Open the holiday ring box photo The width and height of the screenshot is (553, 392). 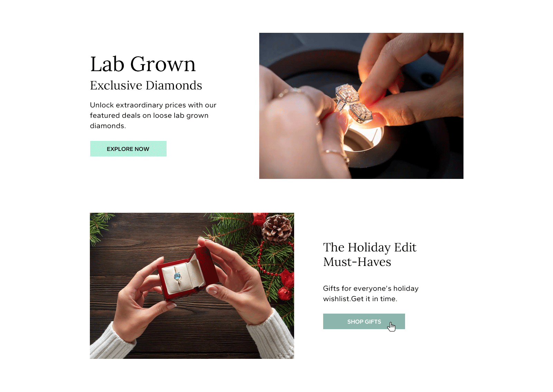(x=192, y=286)
